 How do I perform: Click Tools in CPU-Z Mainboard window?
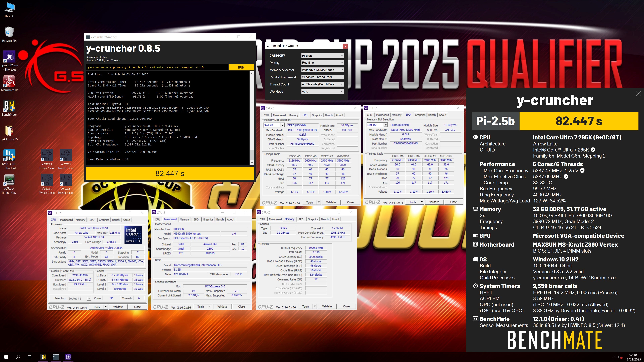(201, 307)
